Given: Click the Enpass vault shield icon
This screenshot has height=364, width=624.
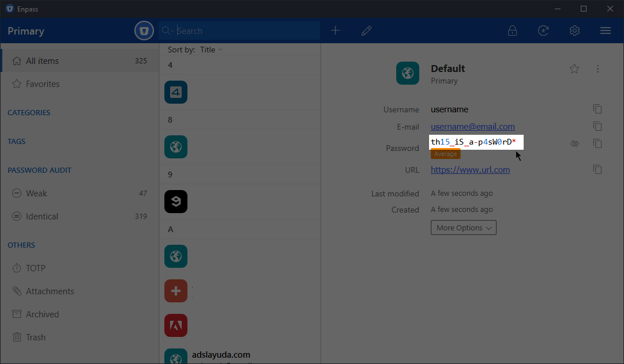Looking at the screenshot, I should [x=144, y=31].
